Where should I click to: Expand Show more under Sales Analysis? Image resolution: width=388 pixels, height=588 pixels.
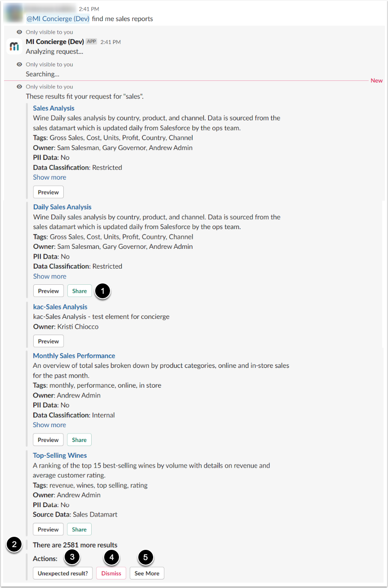coord(49,177)
